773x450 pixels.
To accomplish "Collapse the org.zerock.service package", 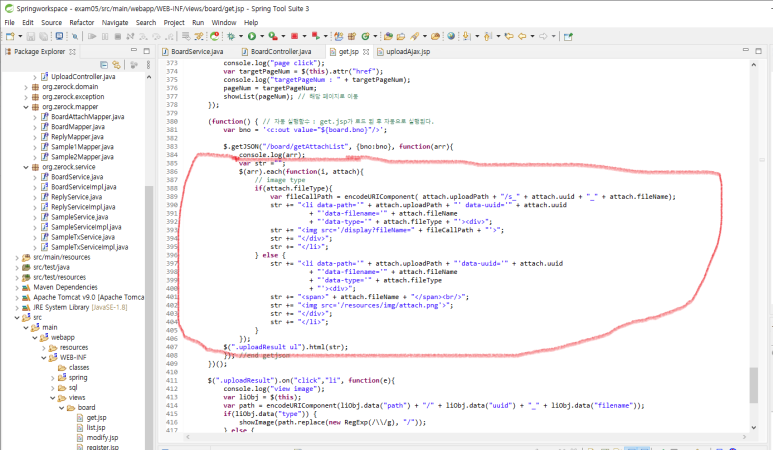I will pyautogui.click(x=26, y=167).
